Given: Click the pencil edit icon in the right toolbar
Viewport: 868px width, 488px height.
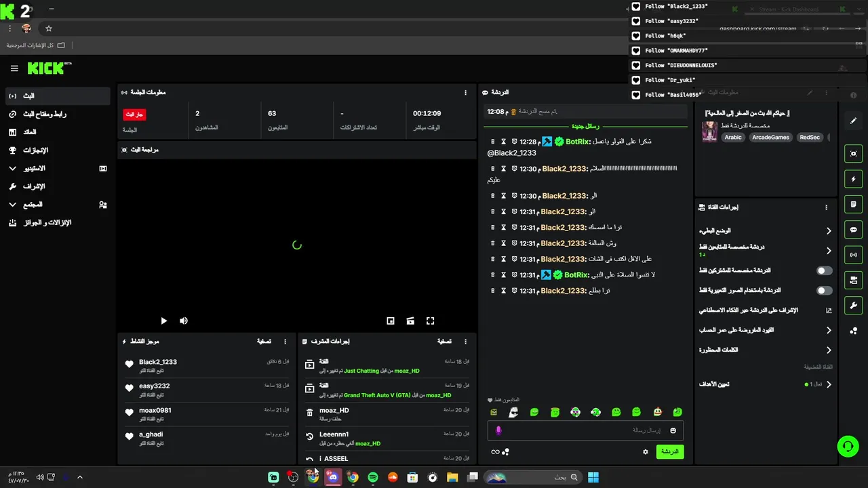Looking at the screenshot, I should pyautogui.click(x=854, y=121).
